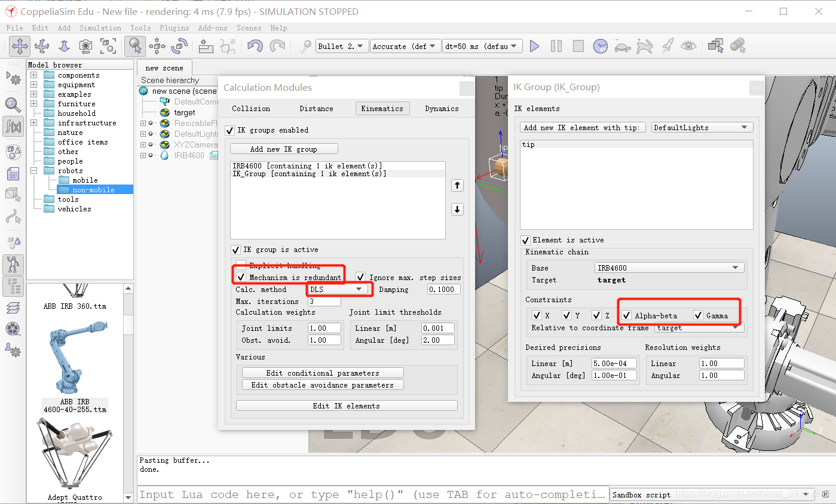Toggle scene hierarchy sidebar icon
836x504 pixels.
click(x=13, y=286)
